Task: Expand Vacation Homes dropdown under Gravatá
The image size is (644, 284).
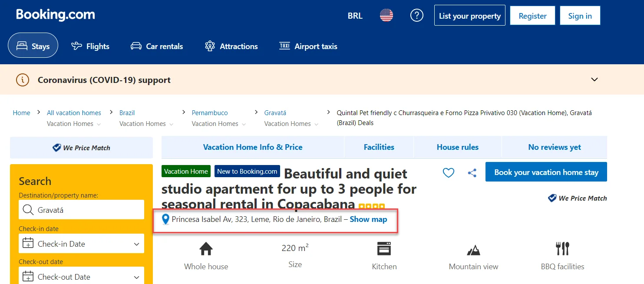Action: coord(291,124)
